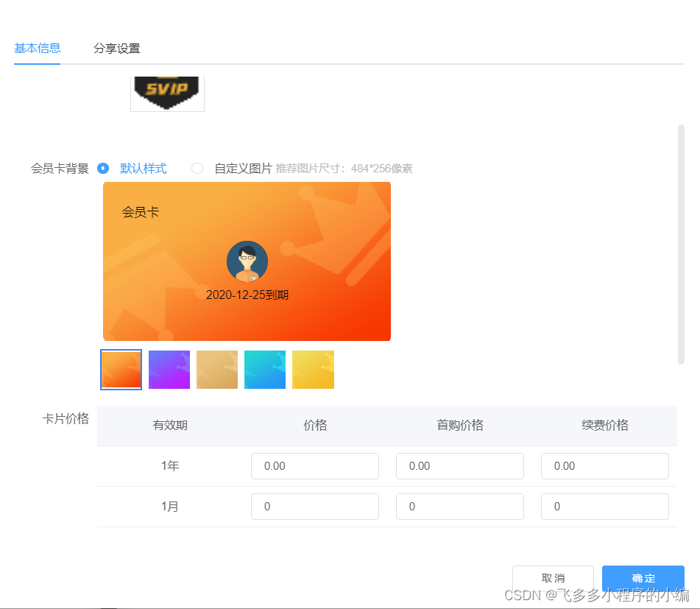The width and height of the screenshot is (700, 609).
Task: Open the 分享设置 tab
Action: (x=117, y=48)
